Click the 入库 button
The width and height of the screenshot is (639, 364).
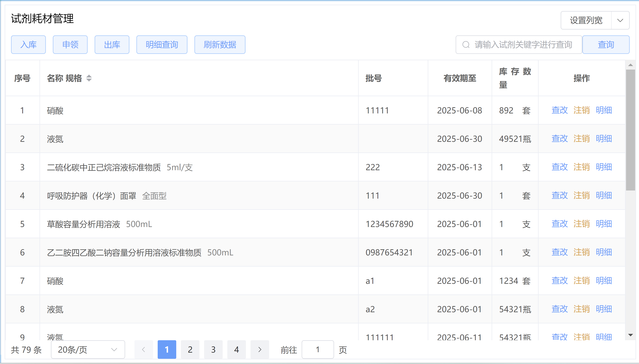point(28,45)
